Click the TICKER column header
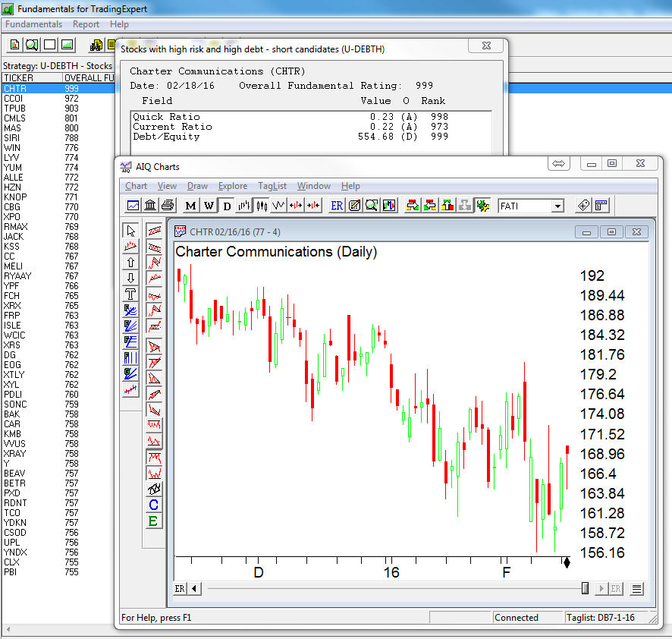672x639 pixels. click(32, 77)
